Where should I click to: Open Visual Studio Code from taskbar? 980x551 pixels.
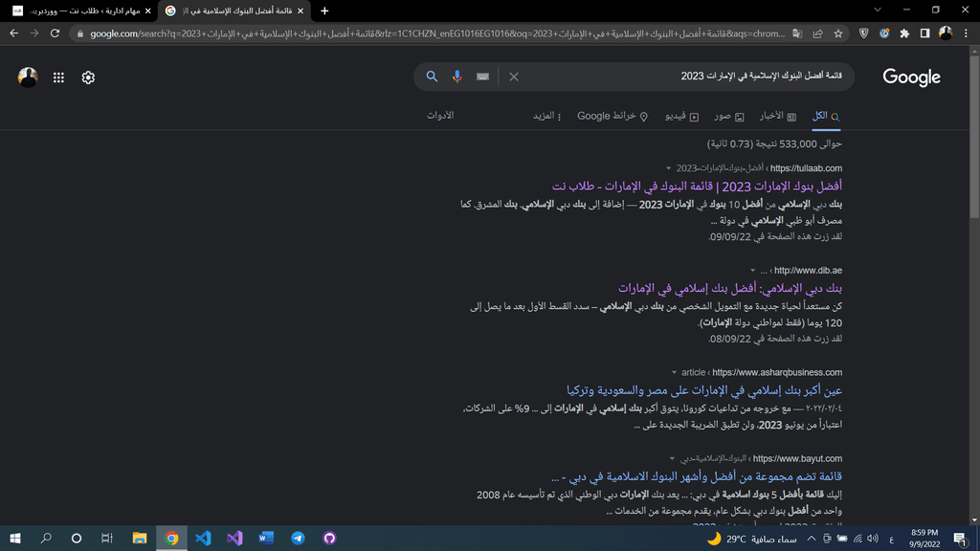203,538
